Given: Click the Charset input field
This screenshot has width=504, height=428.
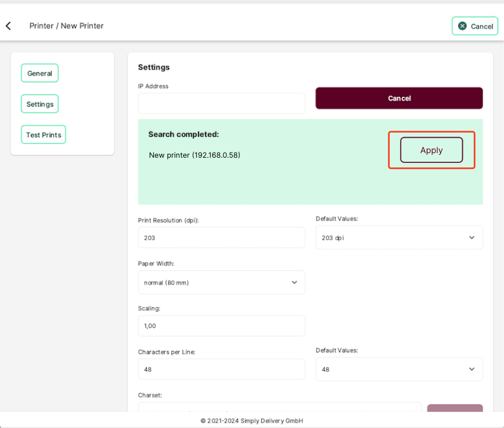Looking at the screenshot, I should (x=280, y=407).
